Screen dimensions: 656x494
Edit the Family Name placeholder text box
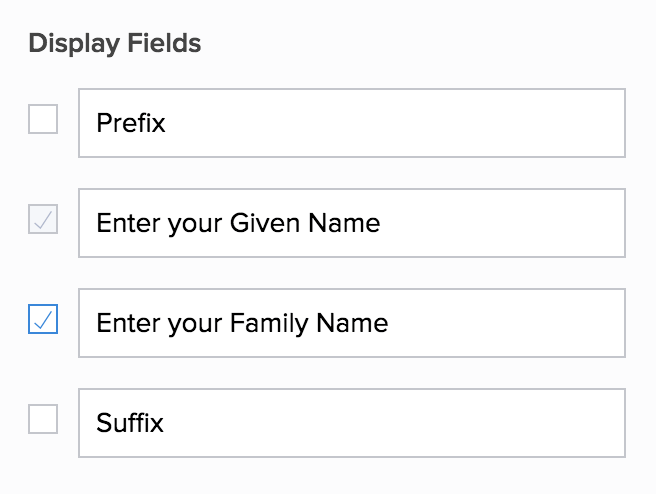click(x=352, y=323)
